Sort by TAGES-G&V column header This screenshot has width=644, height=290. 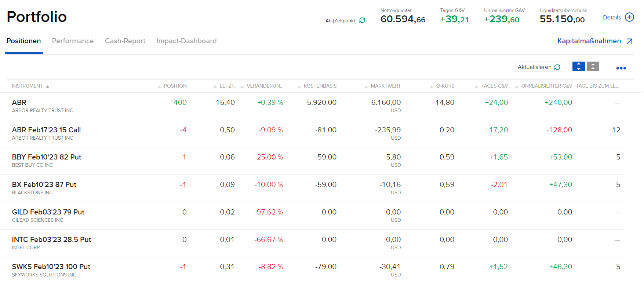[494, 86]
